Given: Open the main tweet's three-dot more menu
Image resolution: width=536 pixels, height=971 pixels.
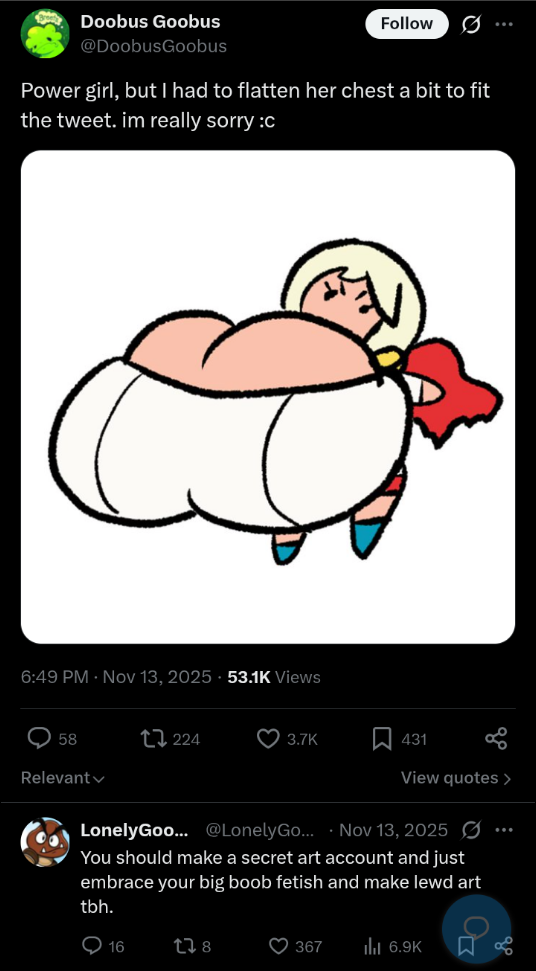Looking at the screenshot, I should [x=504, y=25].
